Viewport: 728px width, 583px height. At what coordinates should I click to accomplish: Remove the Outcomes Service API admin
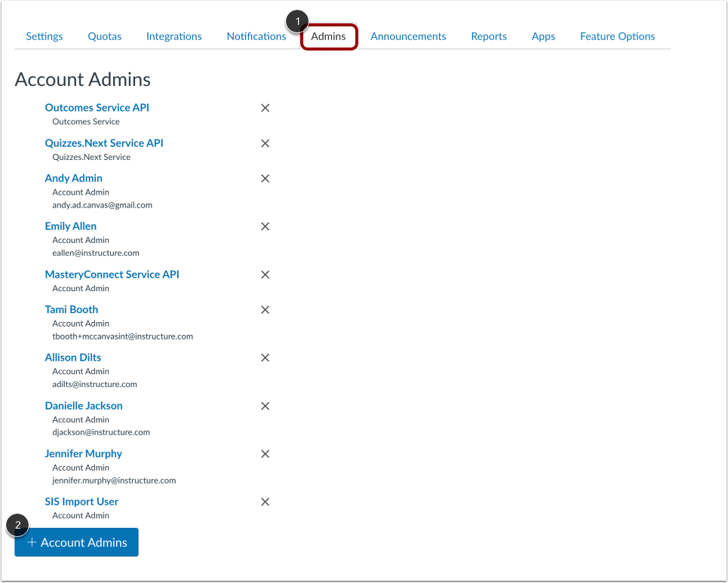click(265, 108)
